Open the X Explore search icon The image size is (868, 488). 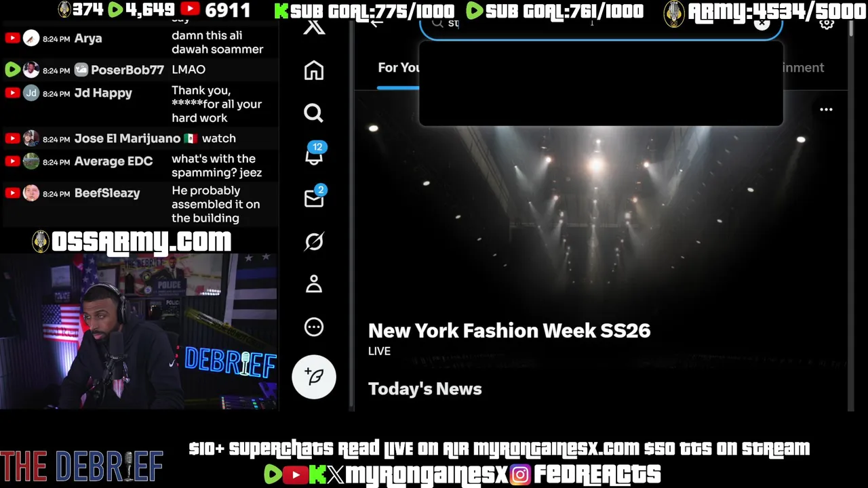(313, 113)
